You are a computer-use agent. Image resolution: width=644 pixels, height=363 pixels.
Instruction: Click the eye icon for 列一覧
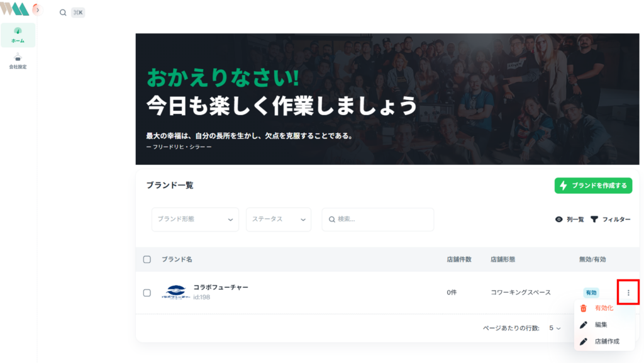coord(559,220)
